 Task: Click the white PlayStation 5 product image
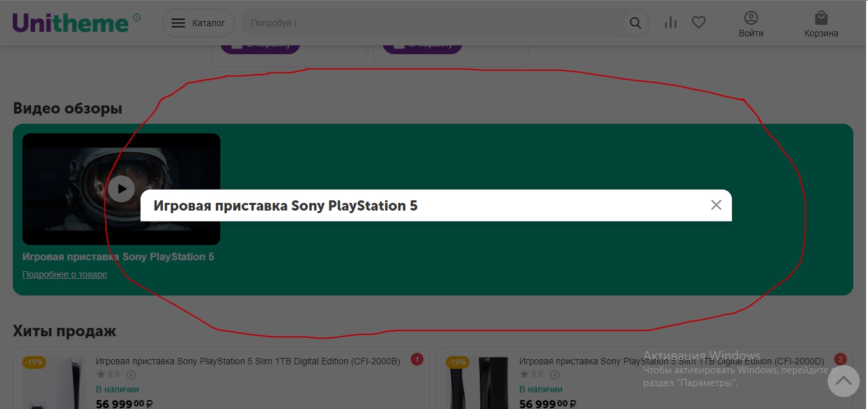click(54, 383)
